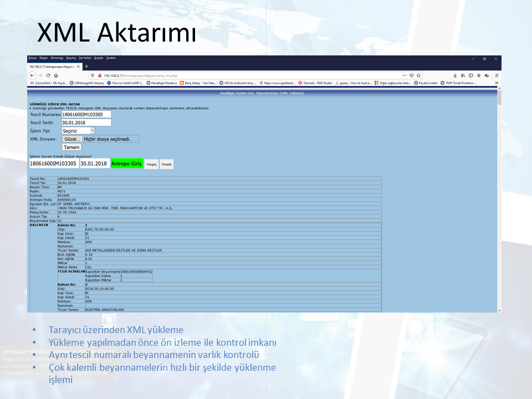Screen dimensions: 532x399
Task: Open the Yer imleri menu
Action: (85, 58)
